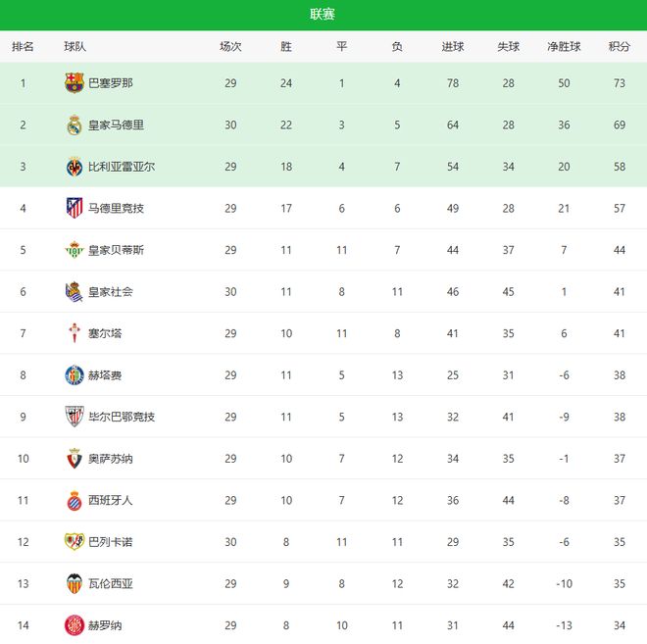Click the Celta Vigo crest icon
This screenshot has height=644, width=647.
(75, 333)
